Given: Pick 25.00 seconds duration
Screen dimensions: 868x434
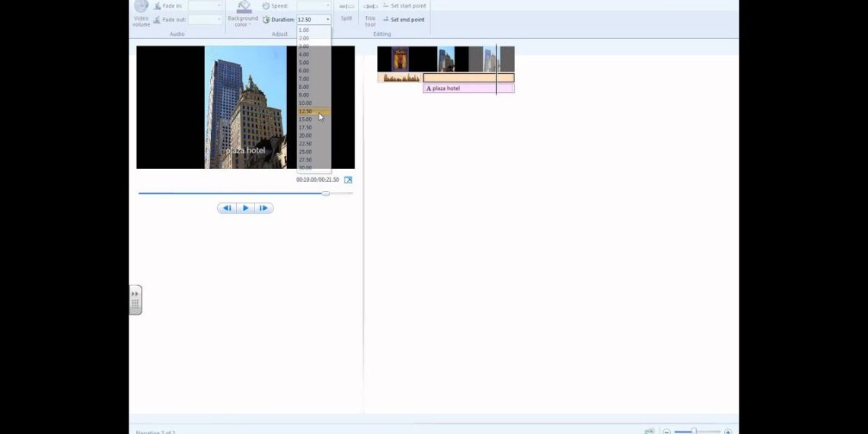Looking at the screenshot, I should click(x=314, y=152).
